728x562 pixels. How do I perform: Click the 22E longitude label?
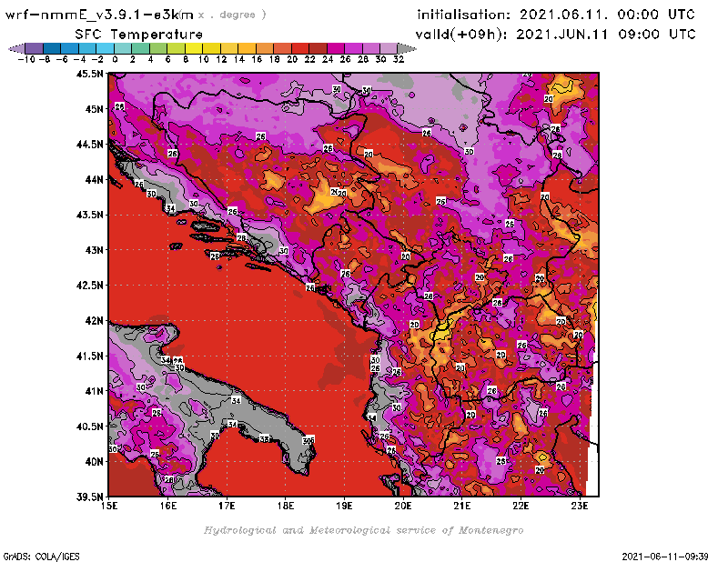[x=521, y=506]
